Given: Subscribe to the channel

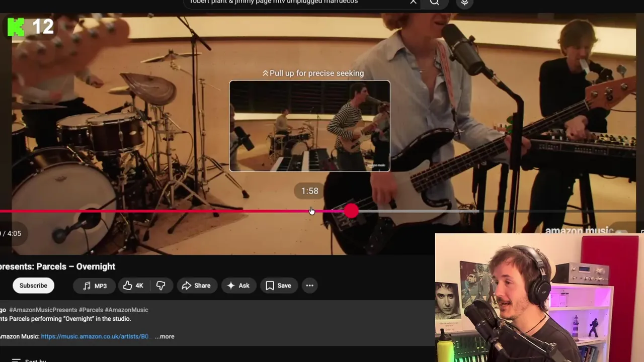Looking at the screenshot, I should click(x=33, y=286).
